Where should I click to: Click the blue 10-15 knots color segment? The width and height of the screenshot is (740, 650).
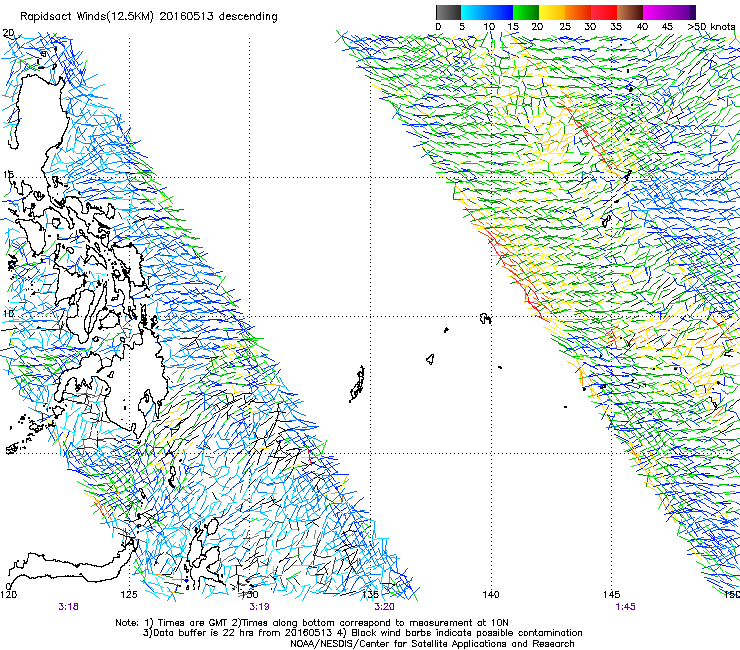500,12
